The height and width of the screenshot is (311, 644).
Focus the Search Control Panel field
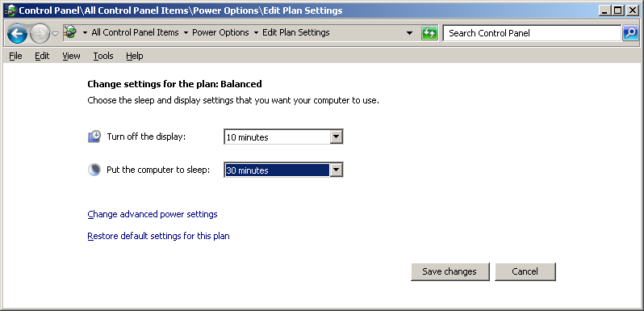(x=532, y=33)
